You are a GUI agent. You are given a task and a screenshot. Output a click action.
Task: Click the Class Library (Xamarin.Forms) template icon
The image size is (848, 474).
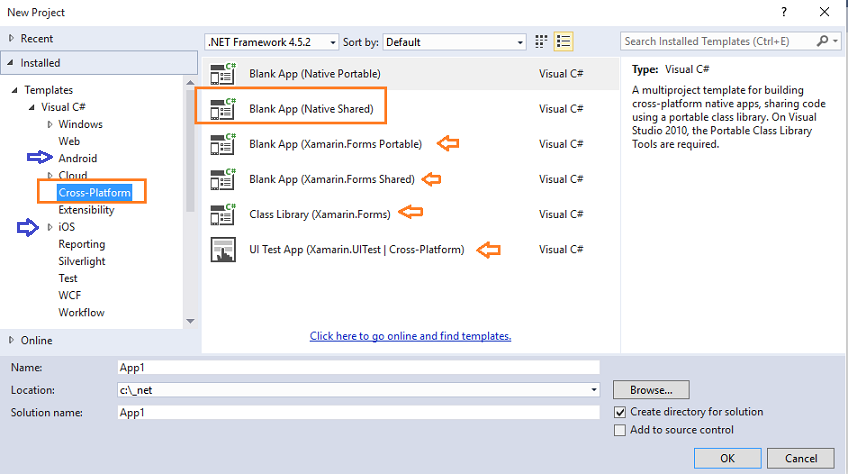[223, 215]
